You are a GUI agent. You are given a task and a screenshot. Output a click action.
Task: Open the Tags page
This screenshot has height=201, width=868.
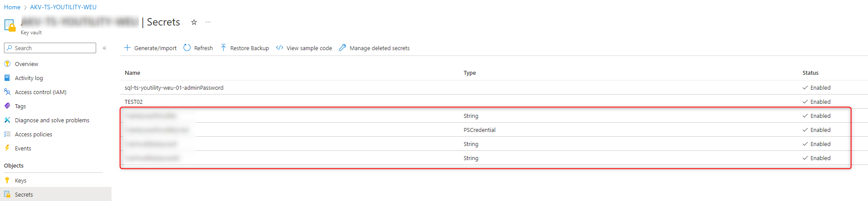[20, 106]
